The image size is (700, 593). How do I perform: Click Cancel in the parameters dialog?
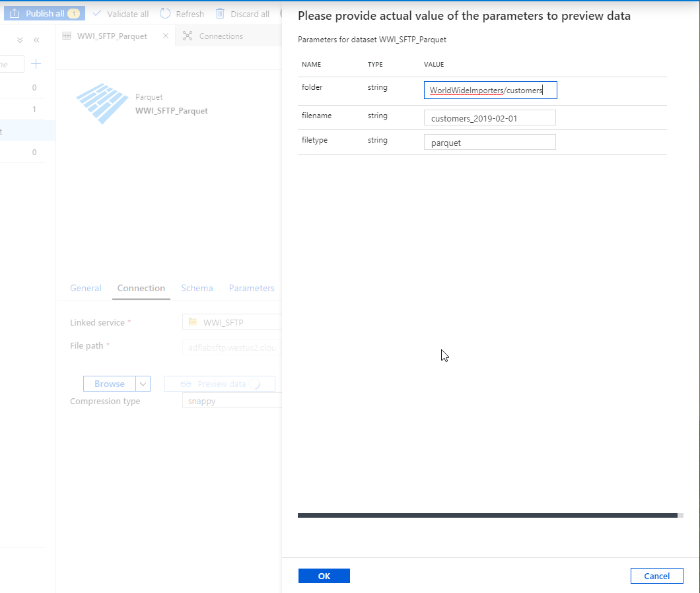pyautogui.click(x=656, y=576)
